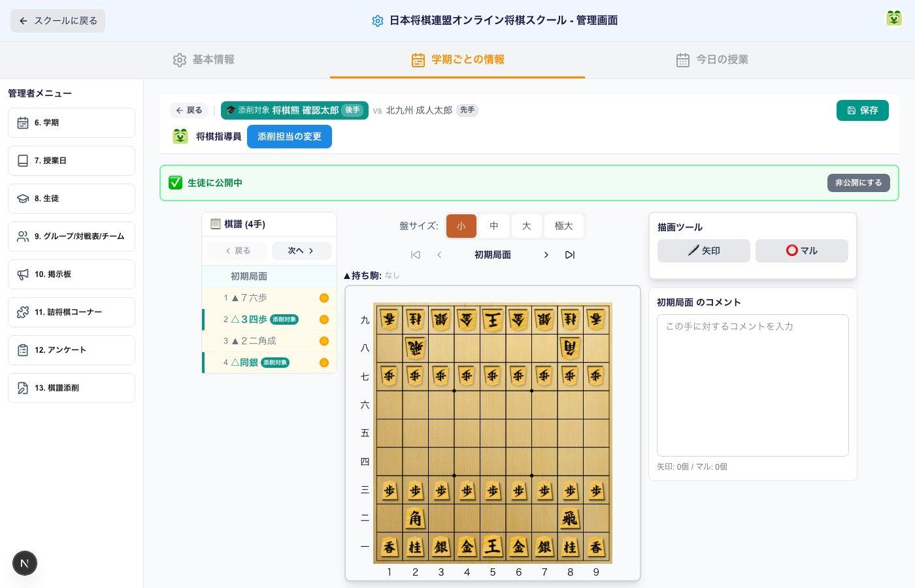Select 初期局面 row in the move list

pyautogui.click(x=269, y=276)
